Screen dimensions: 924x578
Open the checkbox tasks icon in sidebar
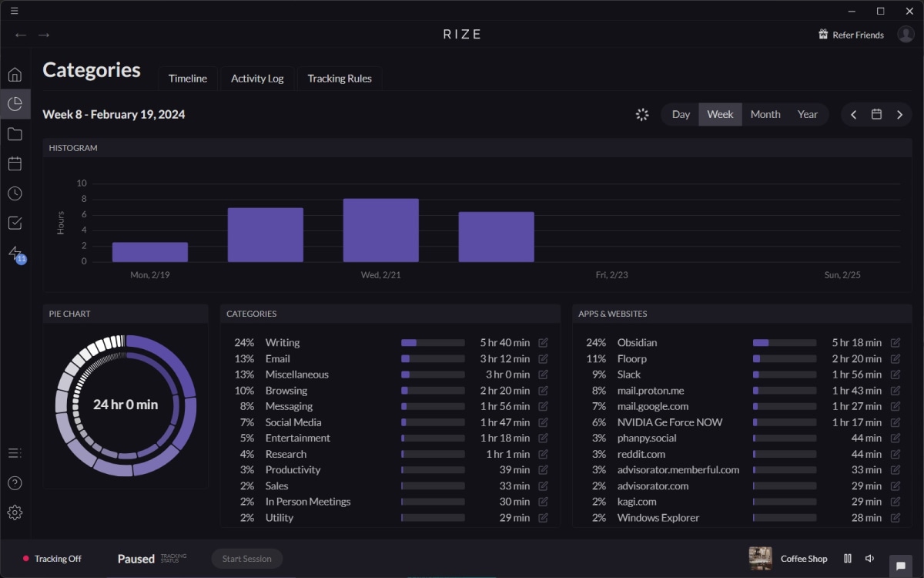click(15, 223)
